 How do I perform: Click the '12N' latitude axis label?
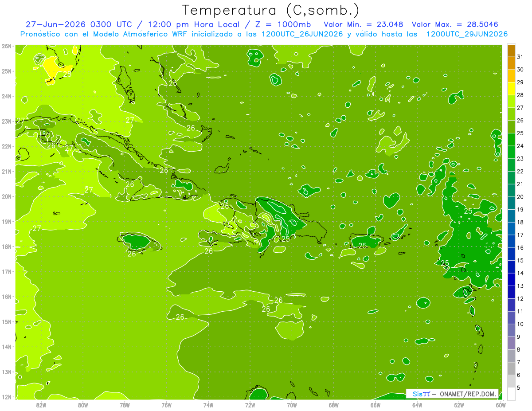(7, 397)
